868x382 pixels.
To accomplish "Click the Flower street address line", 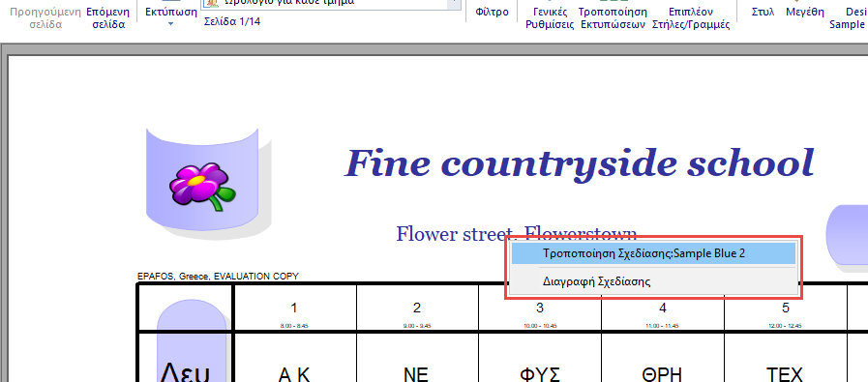I will (x=517, y=234).
